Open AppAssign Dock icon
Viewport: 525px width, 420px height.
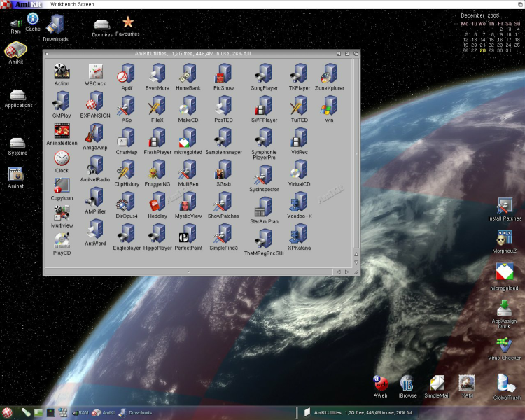click(x=504, y=309)
